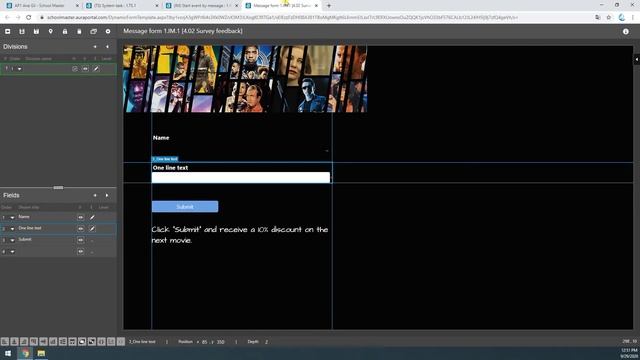The height and width of the screenshot is (360, 640).
Task: Click the blue Submit button on canvas
Action: click(x=185, y=207)
